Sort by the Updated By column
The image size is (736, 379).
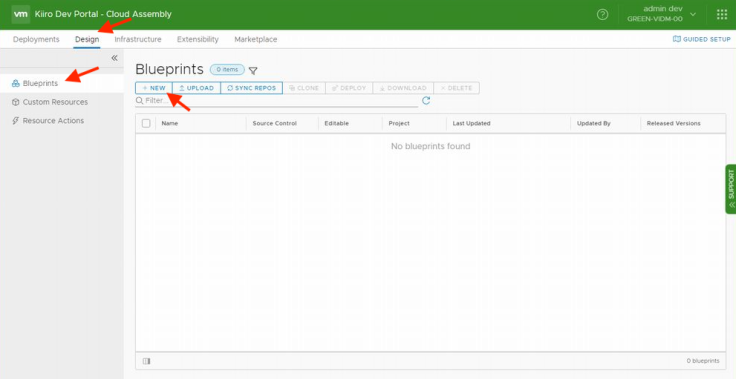pos(594,123)
